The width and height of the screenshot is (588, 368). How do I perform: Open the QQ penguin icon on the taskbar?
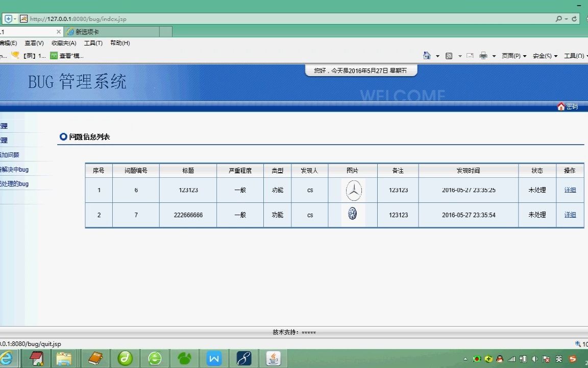pos(185,359)
